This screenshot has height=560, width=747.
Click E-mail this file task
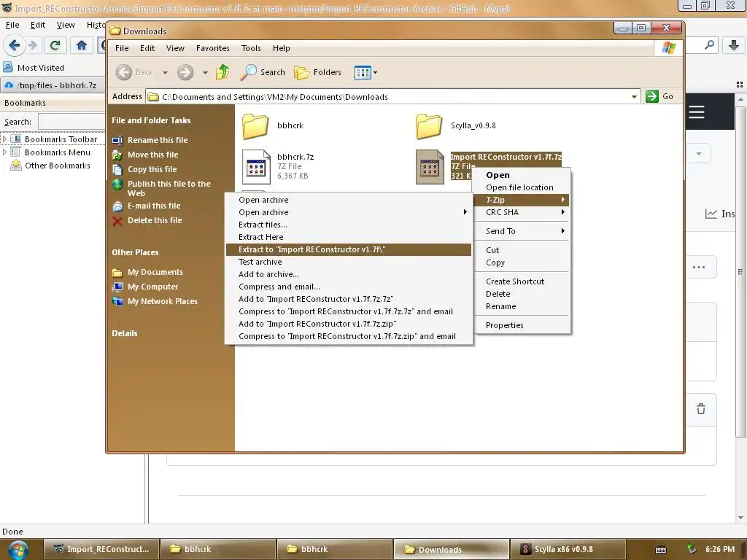pos(154,206)
